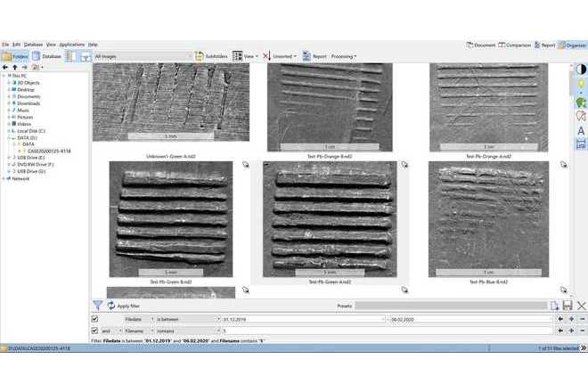Image resolution: width=588 pixels, height=392 pixels.
Task: Click the minus button on Filedate row
Action: (582, 319)
